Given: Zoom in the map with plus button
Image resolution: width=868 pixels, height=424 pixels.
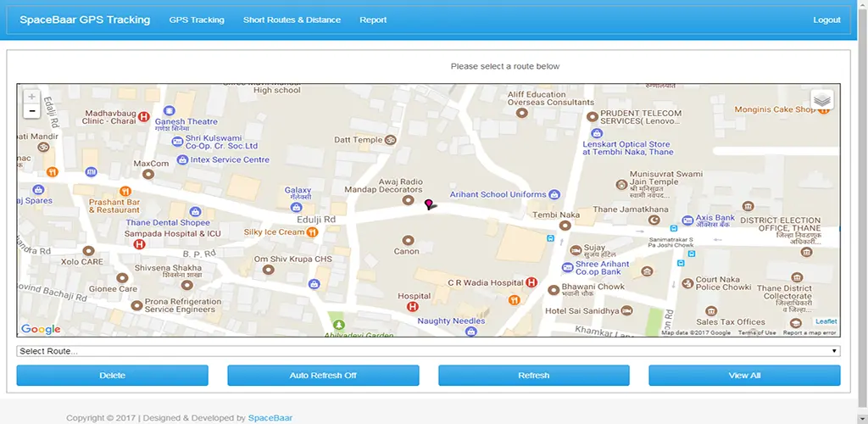Looking at the screenshot, I should [x=31, y=97].
